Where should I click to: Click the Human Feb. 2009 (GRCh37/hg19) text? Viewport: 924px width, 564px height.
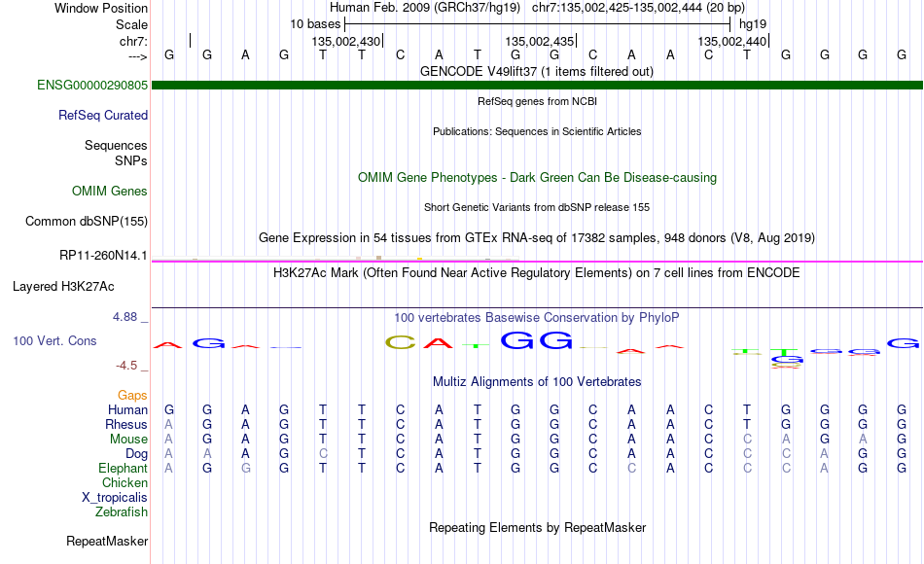pyautogui.click(x=425, y=8)
